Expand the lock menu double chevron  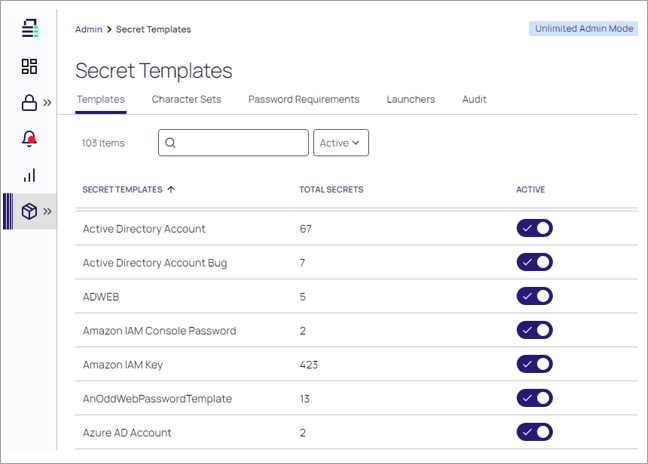pos(48,102)
